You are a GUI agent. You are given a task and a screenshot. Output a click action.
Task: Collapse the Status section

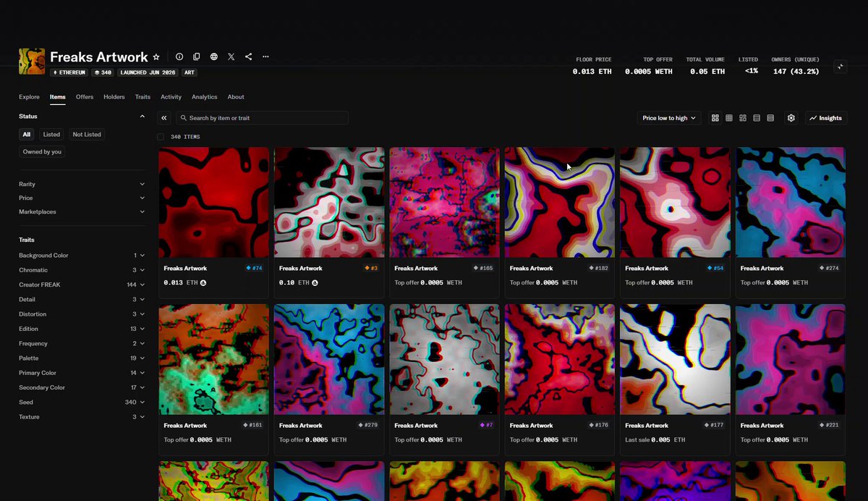click(82, 117)
